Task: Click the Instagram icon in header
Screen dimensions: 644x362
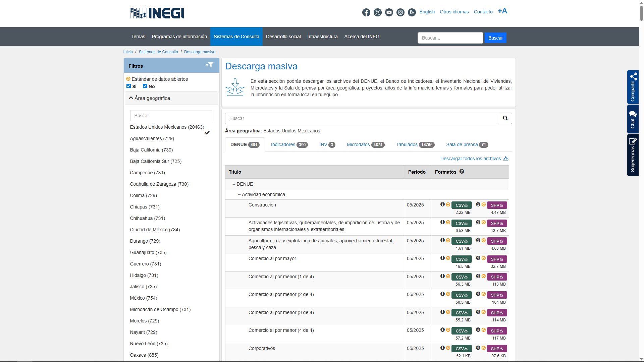Action: [400, 12]
